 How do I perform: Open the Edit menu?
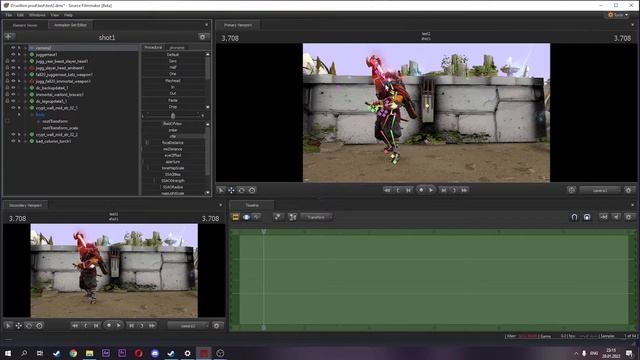[x=20, y=15]
